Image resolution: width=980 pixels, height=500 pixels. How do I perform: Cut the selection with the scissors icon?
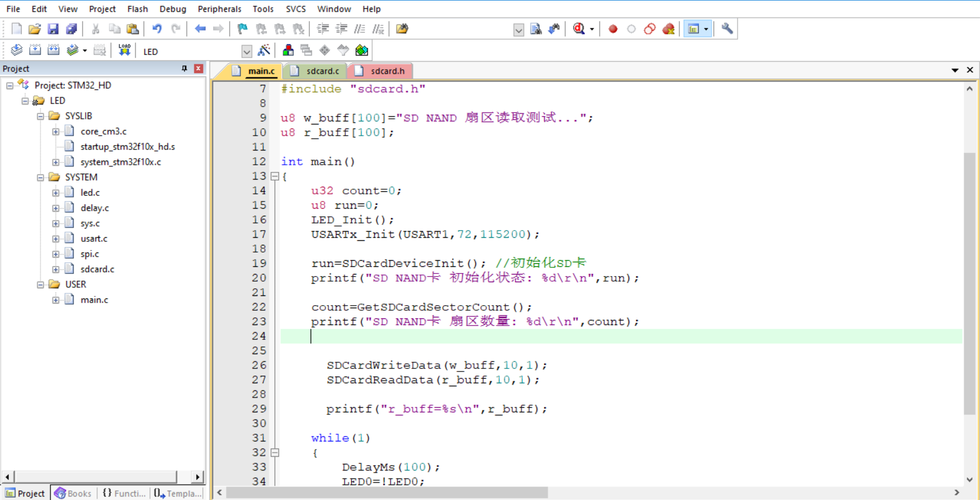tap(95, 29)
